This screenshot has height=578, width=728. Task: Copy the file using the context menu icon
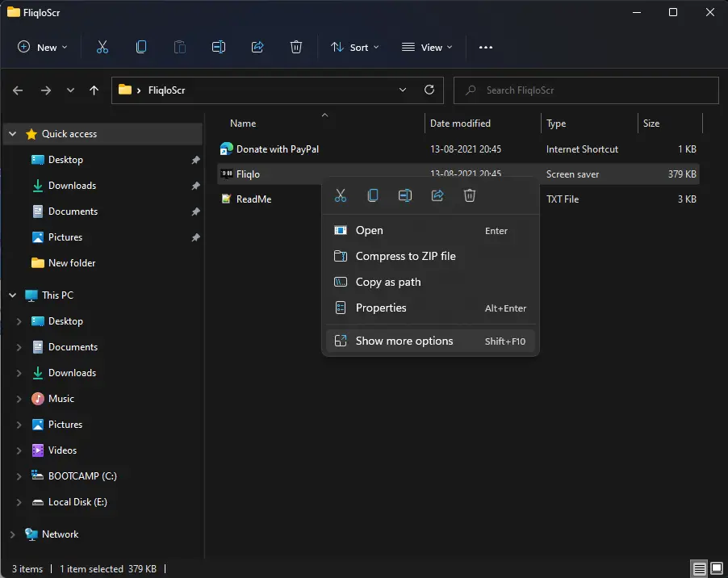click(373, 195)
